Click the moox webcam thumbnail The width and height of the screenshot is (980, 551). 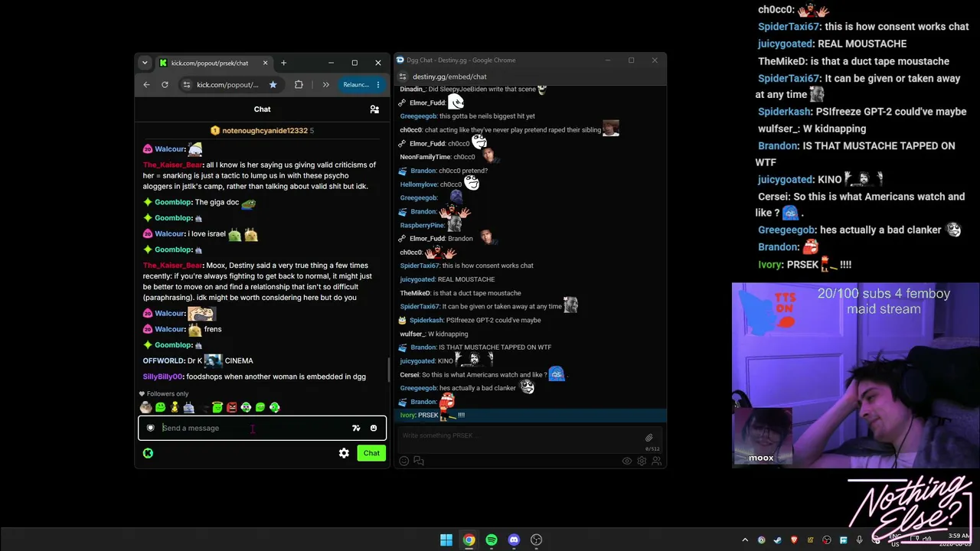[x=762, y=437]
